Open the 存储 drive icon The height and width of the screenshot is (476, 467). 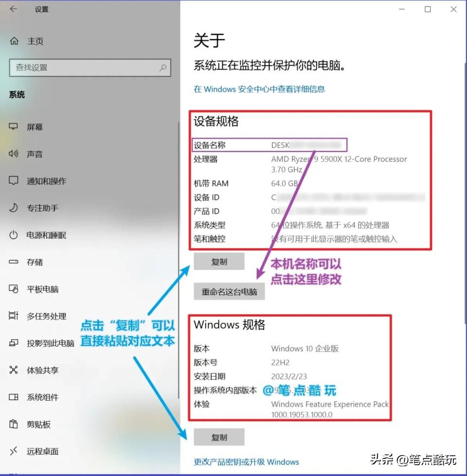[x=13, y=262]
